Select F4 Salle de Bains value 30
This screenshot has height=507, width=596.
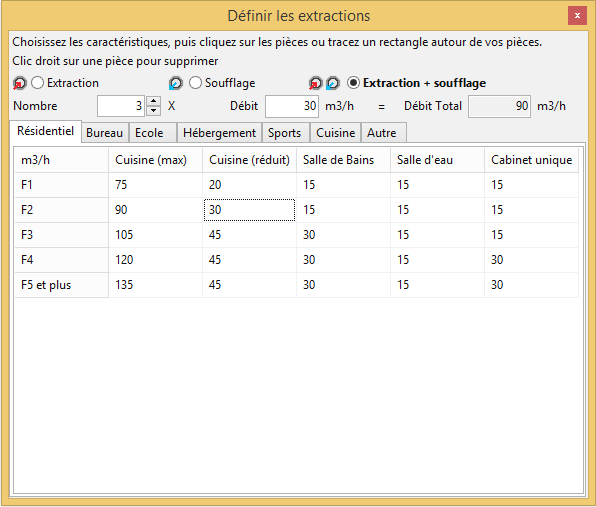(x=343, y=260)
